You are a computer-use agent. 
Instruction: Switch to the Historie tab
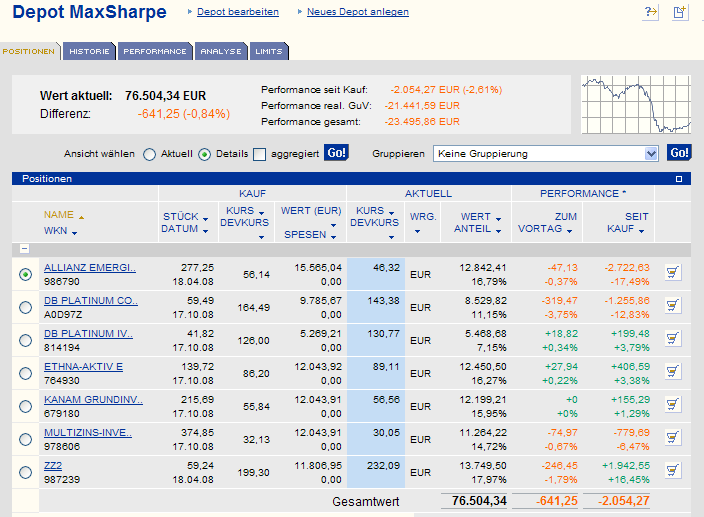(x=90, y=51)
